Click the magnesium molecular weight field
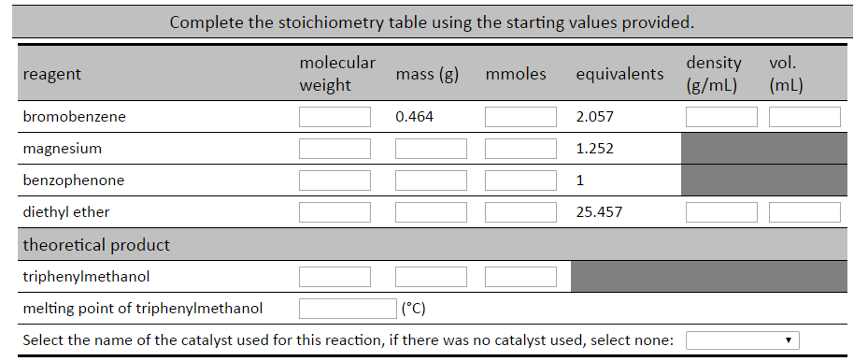Viewport: 868px width, 361px height. click(335, 148)
